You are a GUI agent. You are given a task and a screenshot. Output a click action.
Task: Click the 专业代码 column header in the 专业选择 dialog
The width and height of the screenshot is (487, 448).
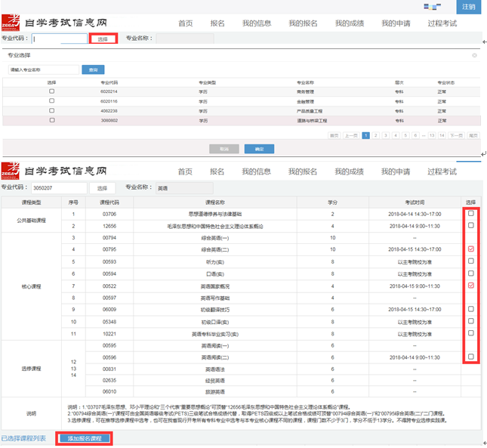109,82
